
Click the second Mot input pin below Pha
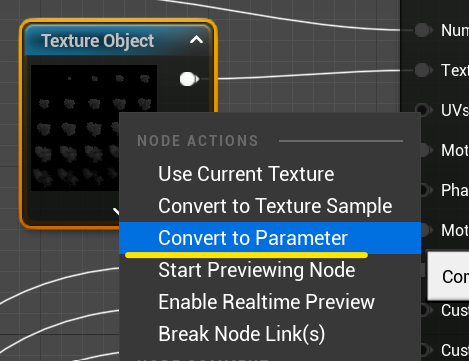pos(426,230)
